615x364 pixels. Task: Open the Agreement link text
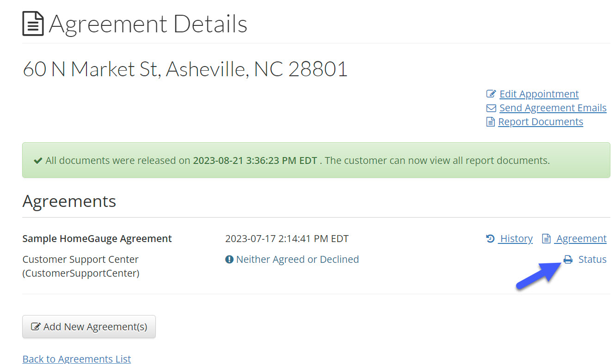[x=581, y=239]
